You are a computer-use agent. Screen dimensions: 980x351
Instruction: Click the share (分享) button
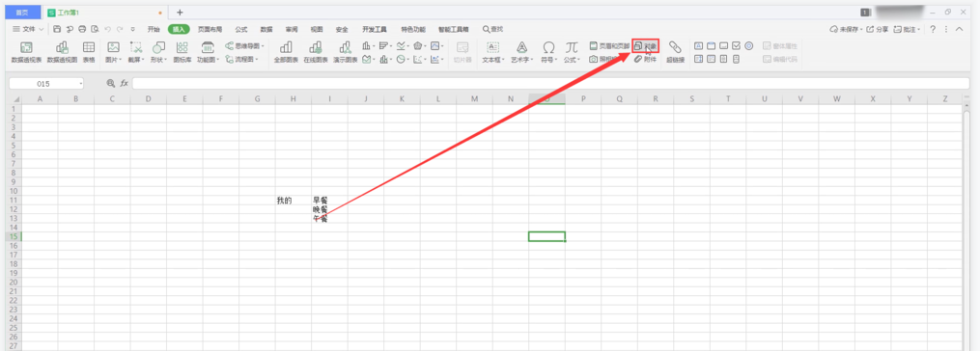877,29
